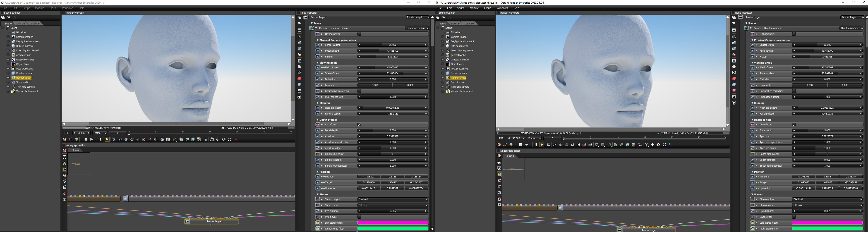Click the play/resume render button in left window
The width and height of the screenshot is (868, 232).
coord(107,139)
